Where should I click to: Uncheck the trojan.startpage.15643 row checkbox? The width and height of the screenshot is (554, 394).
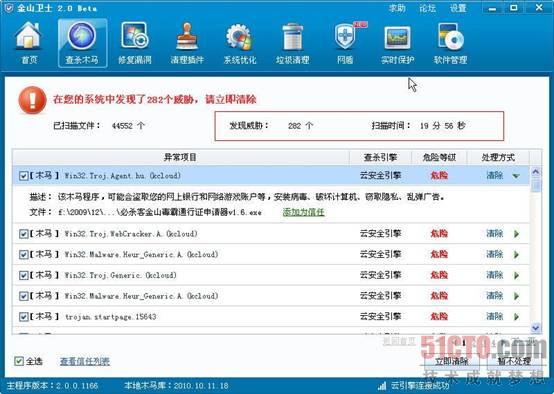[x=23, y=317]
